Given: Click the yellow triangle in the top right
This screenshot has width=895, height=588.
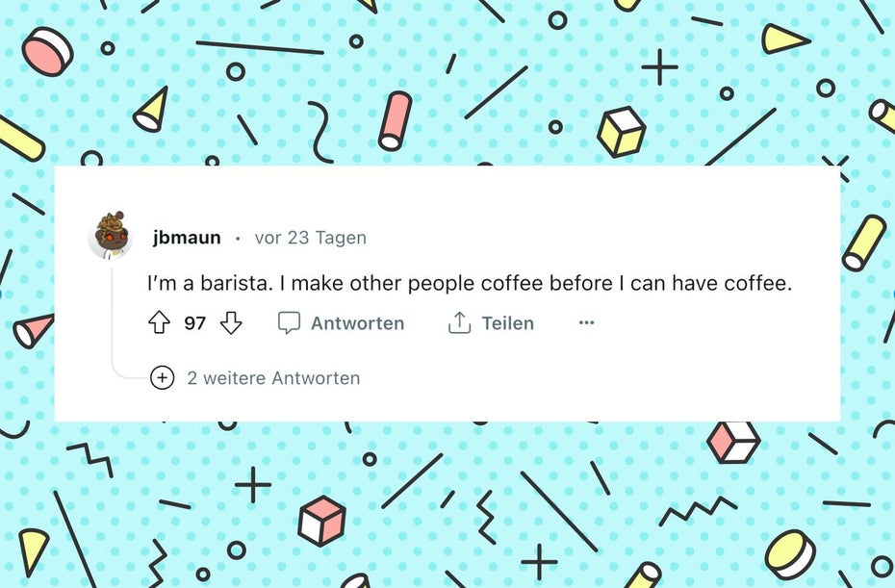Looking at the screenshot, I should pyautogui.click(x=782, y=39).
